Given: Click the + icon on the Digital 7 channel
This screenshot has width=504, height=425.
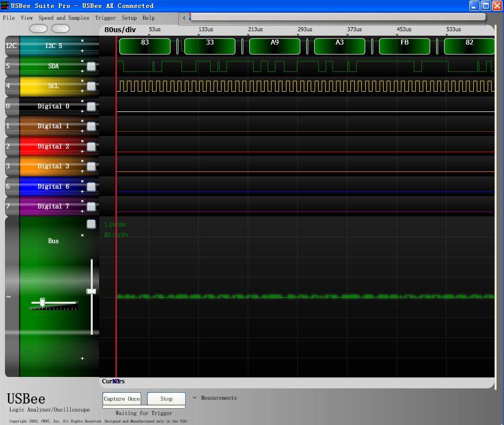Looking at the screenshot, I should pyautogui.click(x=82, y=212).
